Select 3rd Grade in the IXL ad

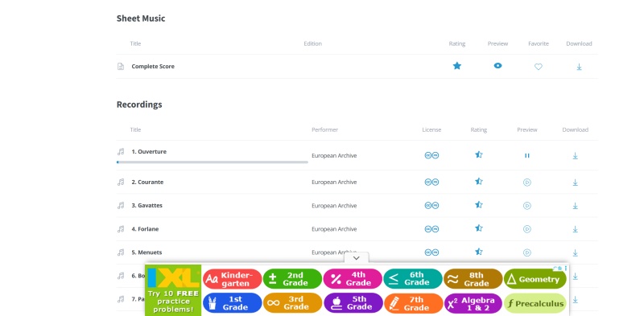click(x=292, y=303)
